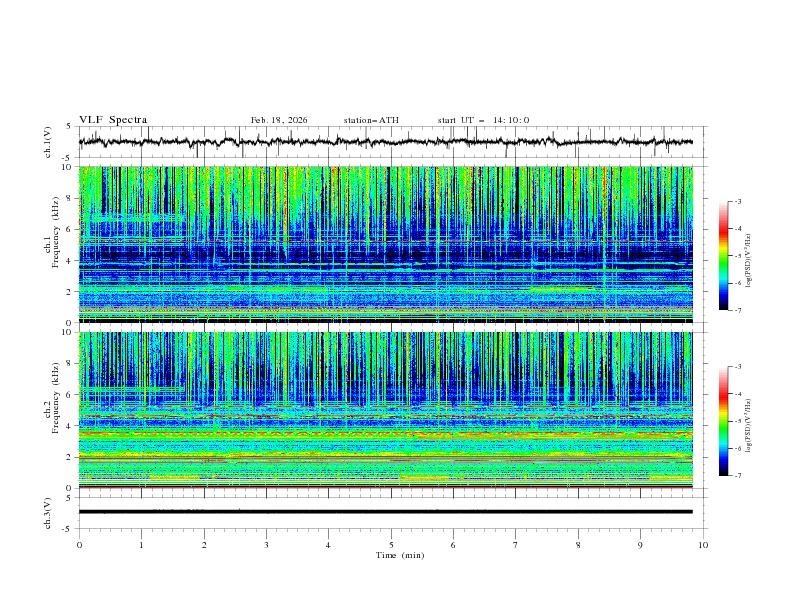Click the time axis tick label '10'
This screenshot has height=612, width=792.
[x=703, y=545]
